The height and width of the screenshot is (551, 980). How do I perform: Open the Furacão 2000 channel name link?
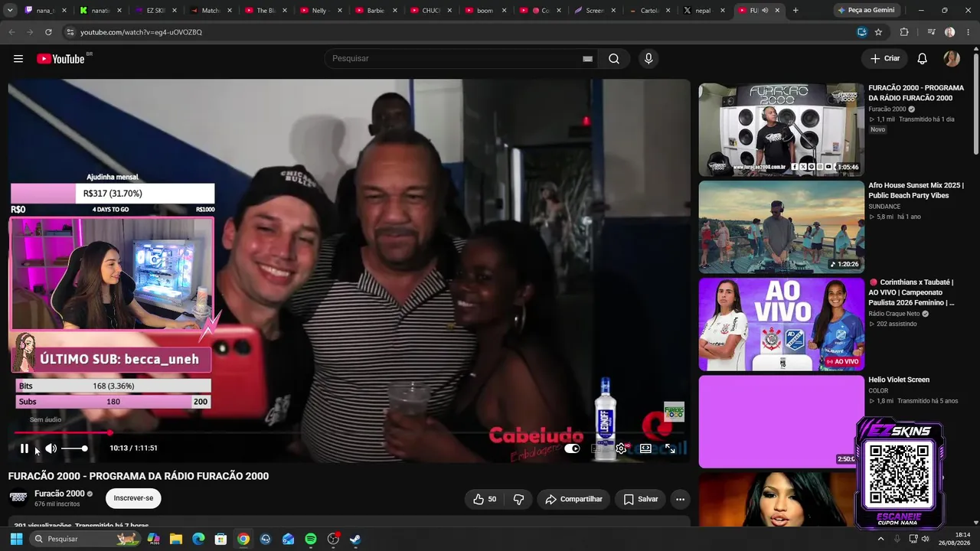coord(59,494)
